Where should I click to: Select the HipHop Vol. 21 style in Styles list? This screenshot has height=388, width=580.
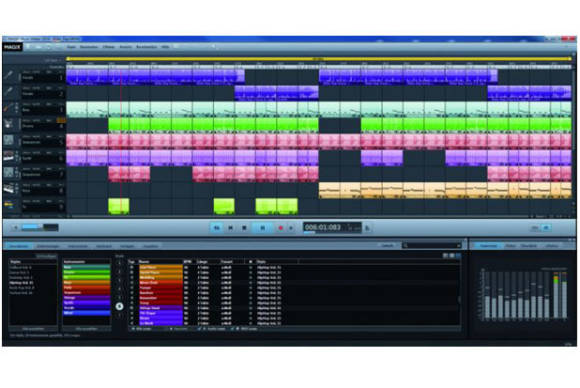(21, 283)
